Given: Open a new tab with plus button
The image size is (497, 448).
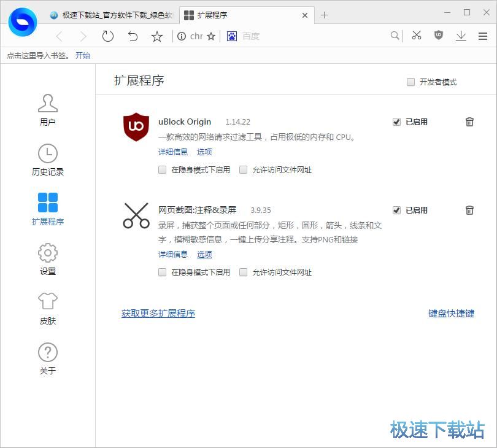Looking at the screenshot, I should pyautogui.click(x=324, y=15).
